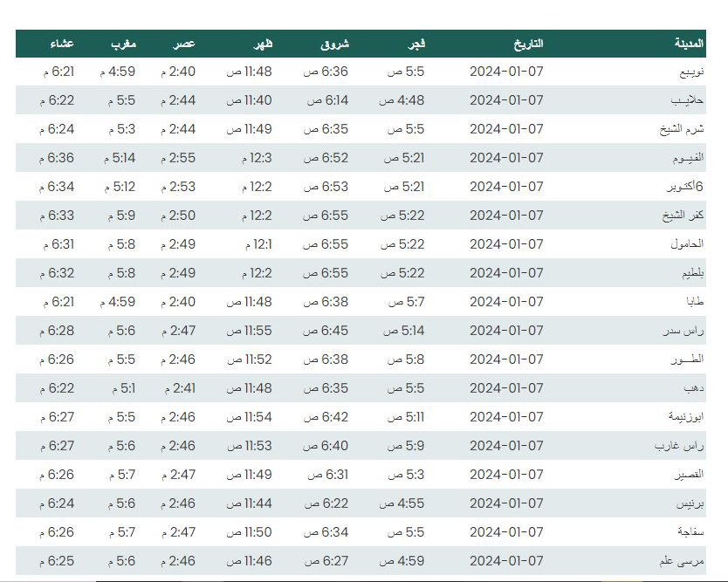Screen dimensions: 728x582
Task: Select the city name الفيوم
Action: click(688, 158)
